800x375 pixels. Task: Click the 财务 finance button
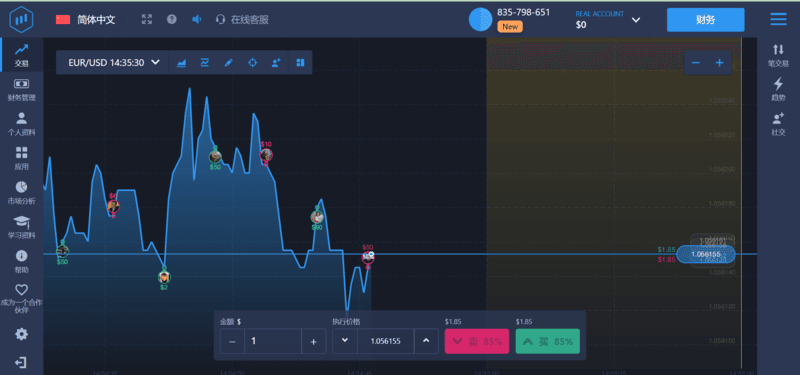pyautogui.click(x=706, y=20)
